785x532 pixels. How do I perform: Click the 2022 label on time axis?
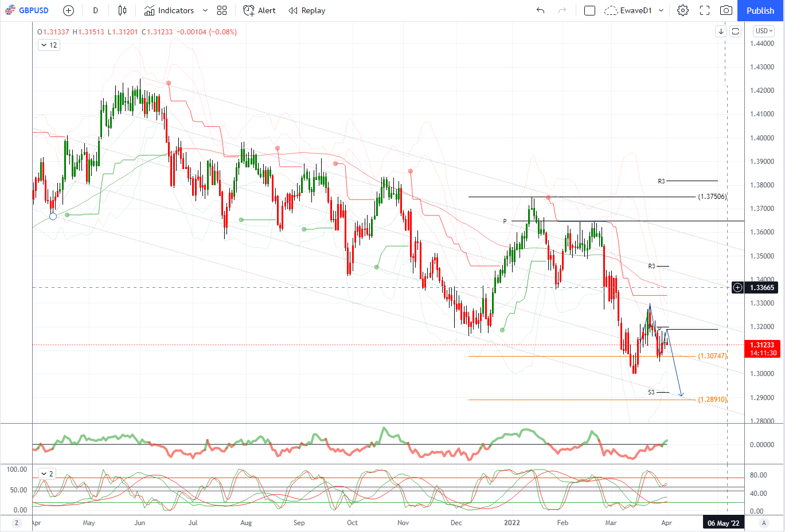(512, 523)
